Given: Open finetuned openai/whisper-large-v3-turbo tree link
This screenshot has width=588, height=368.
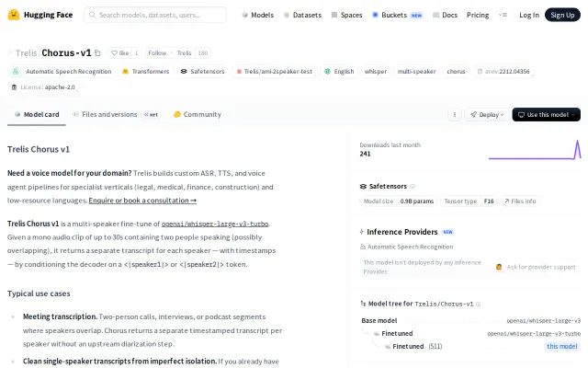Looking at the screenshot, I should click(534, 333).
